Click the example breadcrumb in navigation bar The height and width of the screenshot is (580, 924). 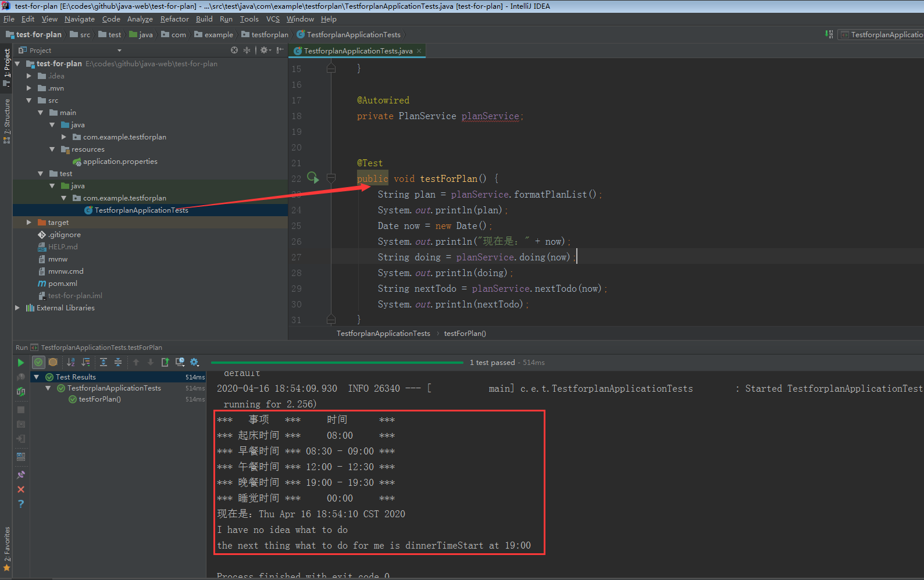click(214, 35)
